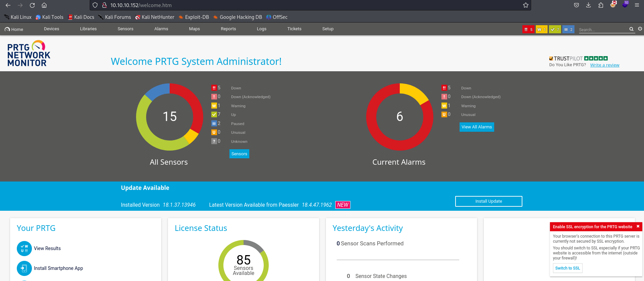The height and width of the screenshot is (281, 644).
Task: Click the green Up sensors status badge
Action: (555, 30)
